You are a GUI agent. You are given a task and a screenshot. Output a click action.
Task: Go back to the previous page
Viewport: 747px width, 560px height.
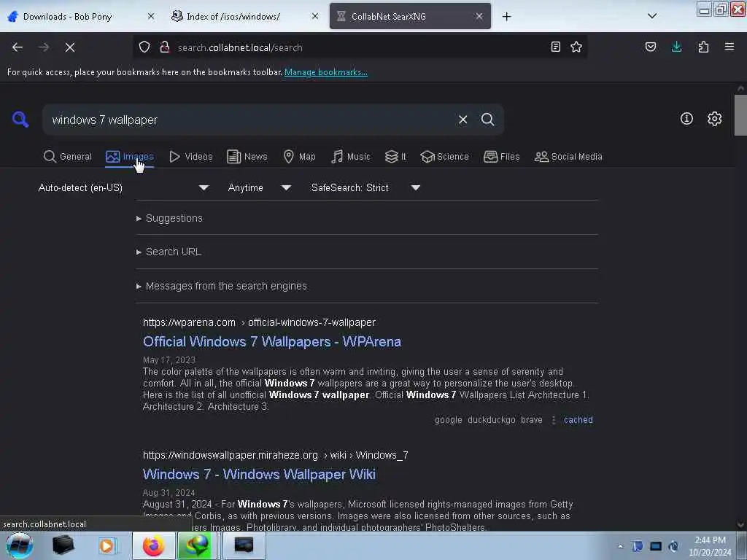point(18,47)
